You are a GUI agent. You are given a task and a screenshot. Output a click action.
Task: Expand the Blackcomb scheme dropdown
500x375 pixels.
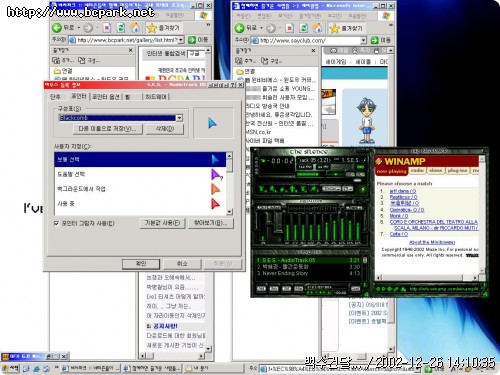tap(179, 118)
